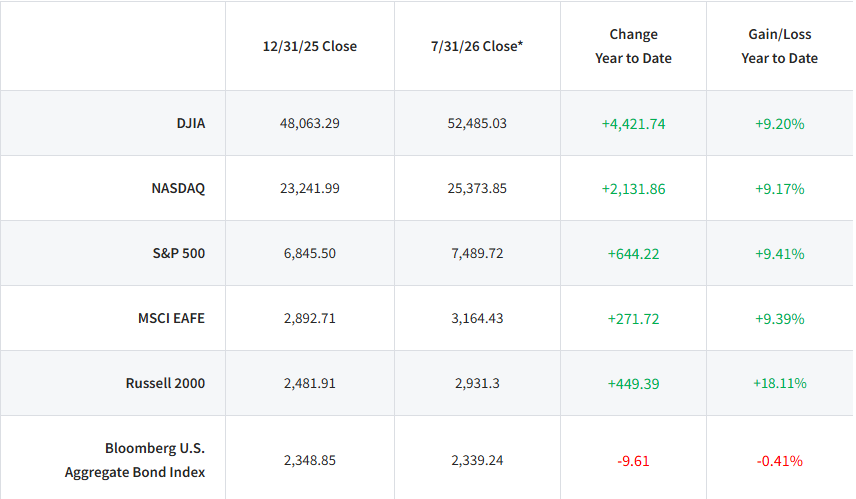Click the value 2,348.85
The height and width of the screenshot is (499, 856).
point(310,460)
